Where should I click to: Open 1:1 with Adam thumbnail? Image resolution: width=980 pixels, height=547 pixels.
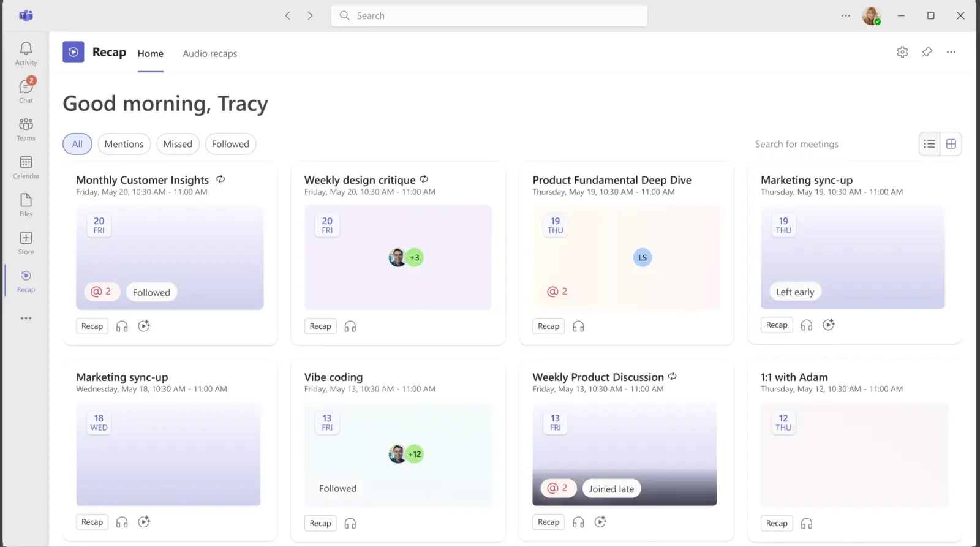[x=854, y=455]
